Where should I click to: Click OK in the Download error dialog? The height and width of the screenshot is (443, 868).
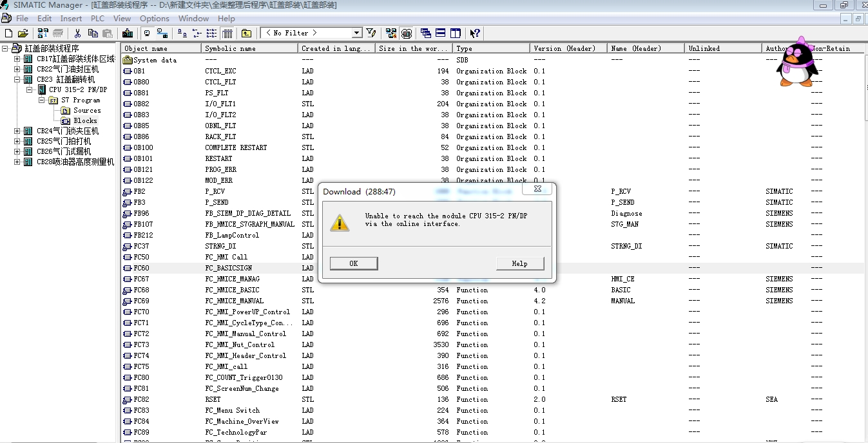tap(353, 263)
